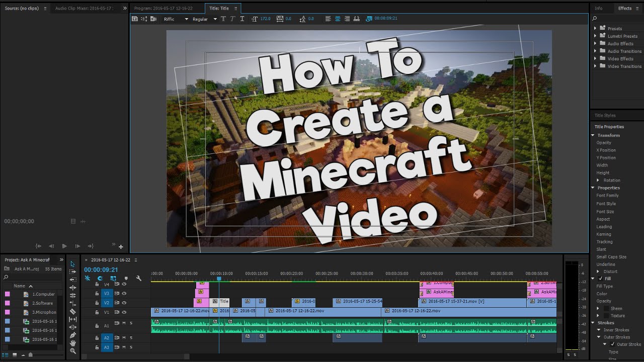The width and height of the screenshot is (644, 362).
Task: Click Source monitor button editor plus
Action: coord(121,246)
